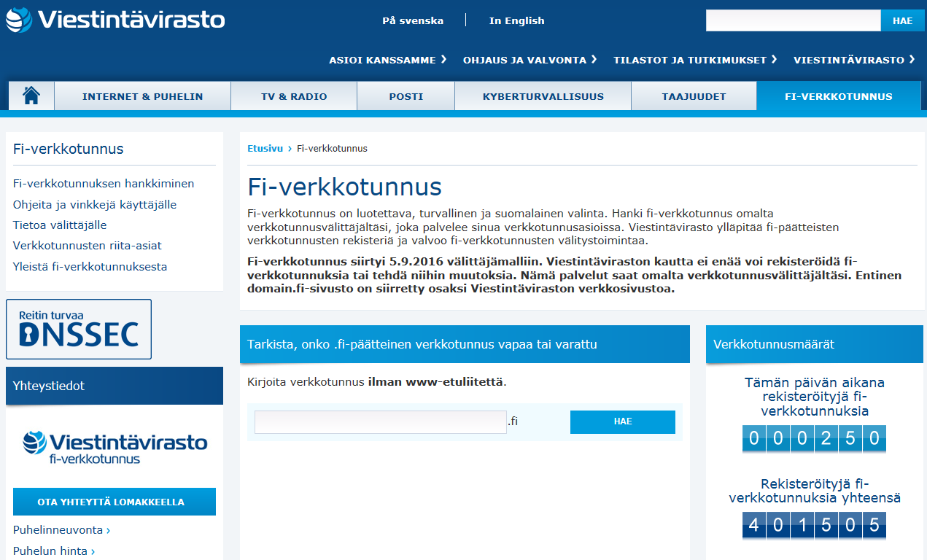Expand the Asioi kanssamme menu
The image size is (927, 560).
point(387,60)
